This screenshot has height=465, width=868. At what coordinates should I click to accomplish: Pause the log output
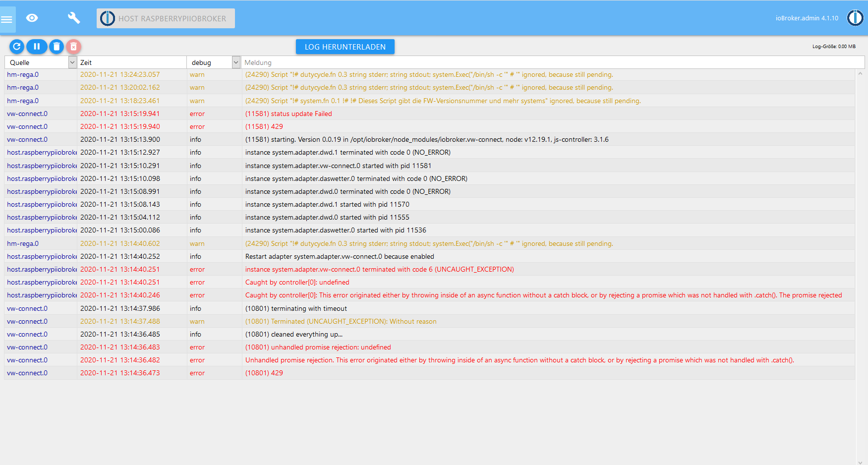point(37,47)
